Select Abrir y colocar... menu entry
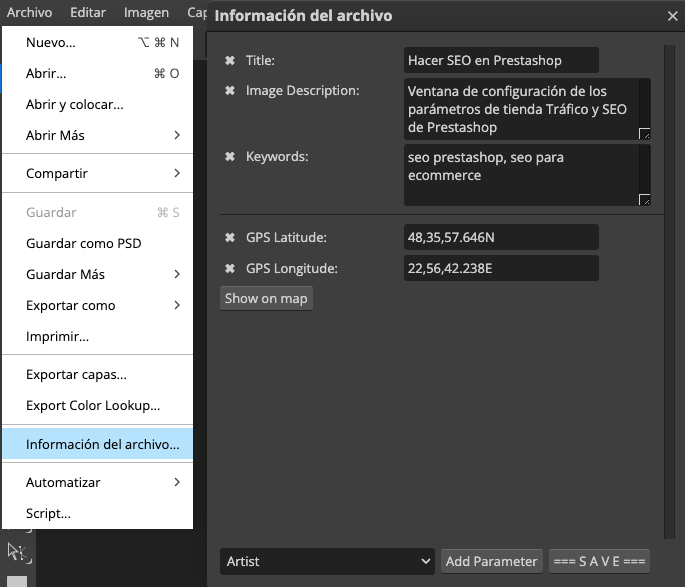685x587 pixels. 97,104
